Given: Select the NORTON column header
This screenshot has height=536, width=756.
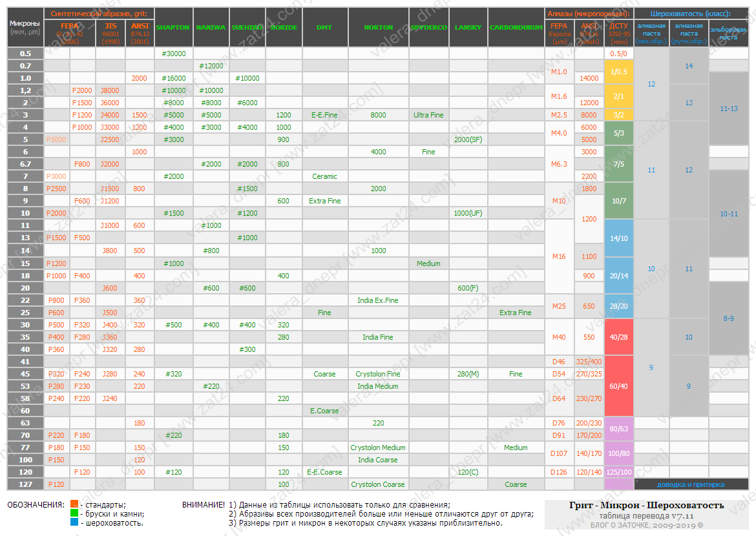Looking at the screenshot, I should coord(379,28).
